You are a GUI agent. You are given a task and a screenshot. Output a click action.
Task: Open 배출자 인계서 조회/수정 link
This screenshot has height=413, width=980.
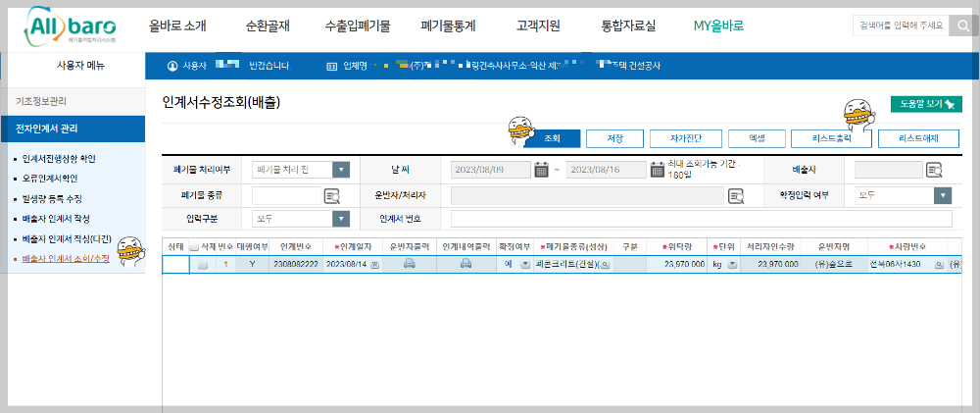pos(66,258)
